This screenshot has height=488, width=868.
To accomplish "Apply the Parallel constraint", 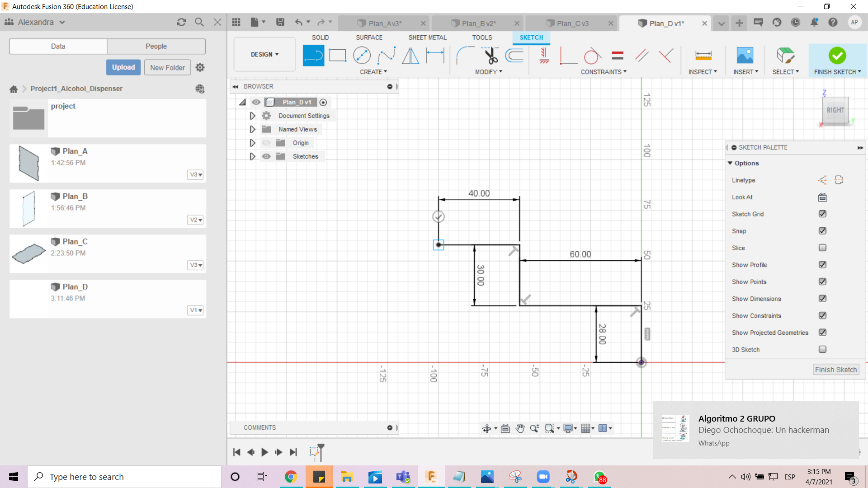I will point(642,56).
